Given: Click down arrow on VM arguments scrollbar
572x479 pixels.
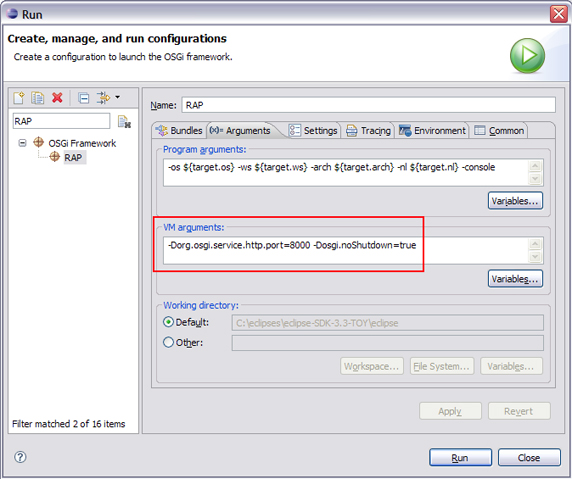Looking at the screenshot, I should point(535,257).
